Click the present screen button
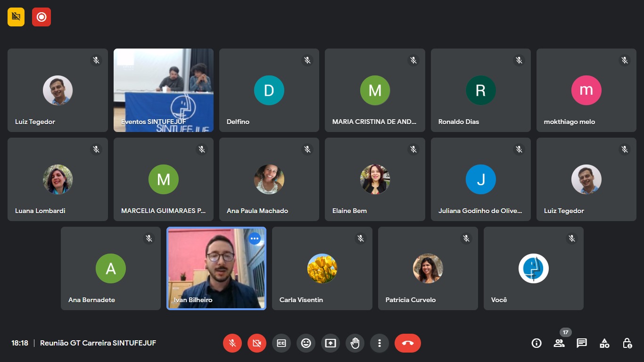This screenshot has width=644, height=362. 330,343
